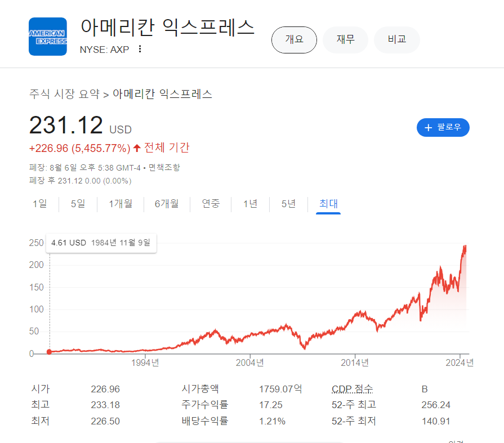
Task: Click the 2004년 axis label
Action: (x=250, y=363)
